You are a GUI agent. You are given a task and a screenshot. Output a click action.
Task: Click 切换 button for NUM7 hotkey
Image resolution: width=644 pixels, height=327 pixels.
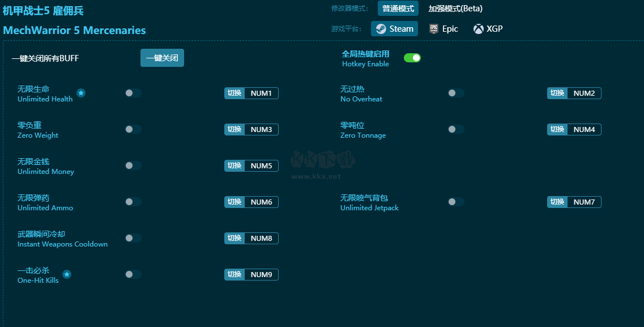click(557, 202)
